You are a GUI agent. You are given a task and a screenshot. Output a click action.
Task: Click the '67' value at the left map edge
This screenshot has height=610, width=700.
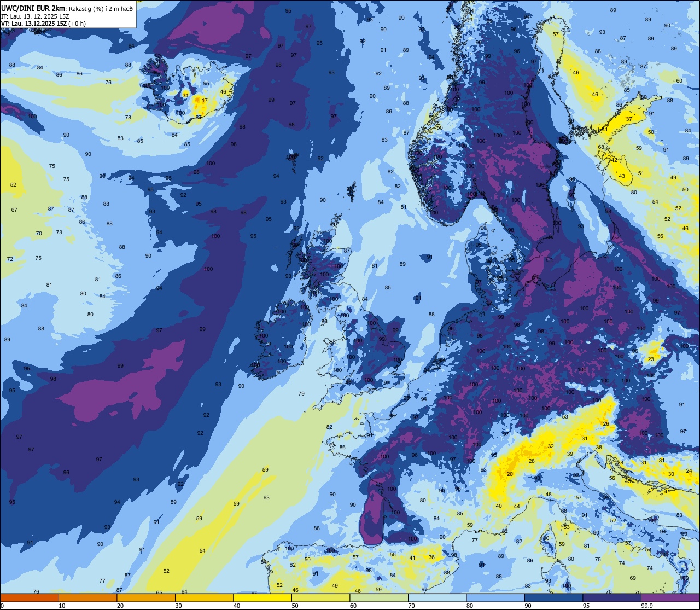[14, 210]
